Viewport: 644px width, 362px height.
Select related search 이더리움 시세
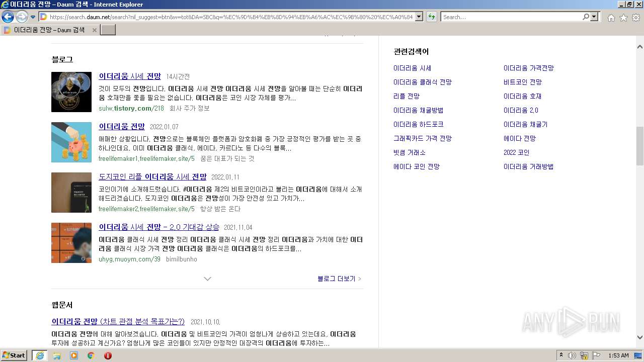point(412,68)
